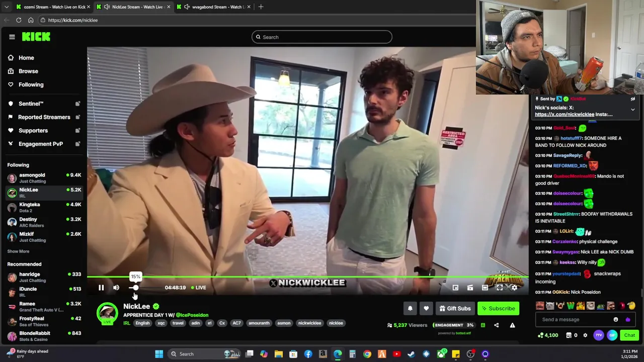This screenshot has width=644, height=362.
Task: Share the stream
Action: 496,325
